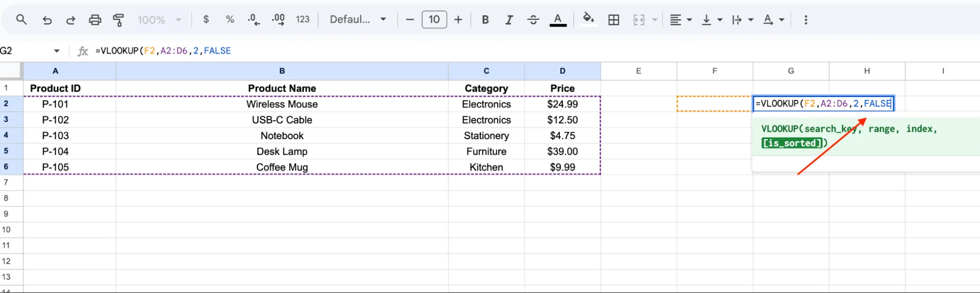
Task: Select column D header
Action: click(562, 71)
